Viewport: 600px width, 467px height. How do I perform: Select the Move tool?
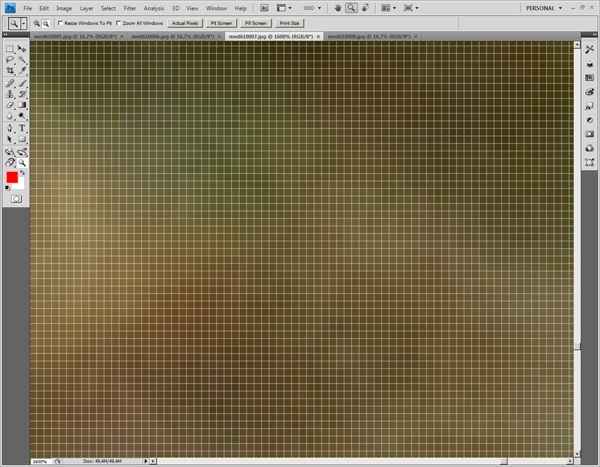(x=22, y=48)
